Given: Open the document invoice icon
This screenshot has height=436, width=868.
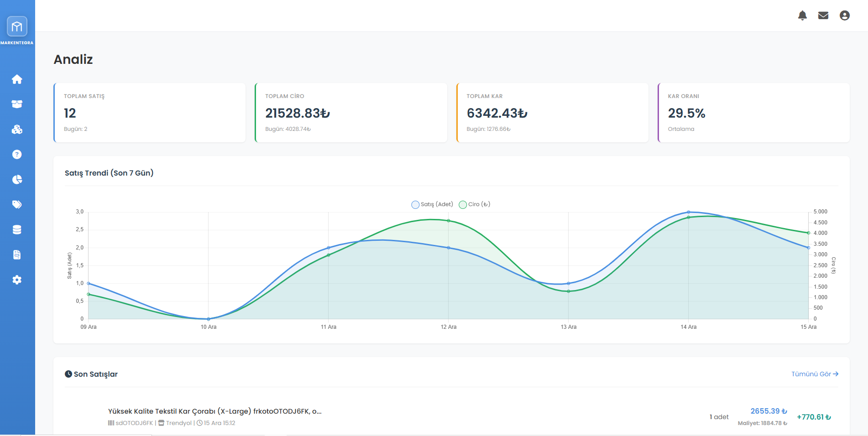Looking at the screenshot, I should [x=17, y=254].
